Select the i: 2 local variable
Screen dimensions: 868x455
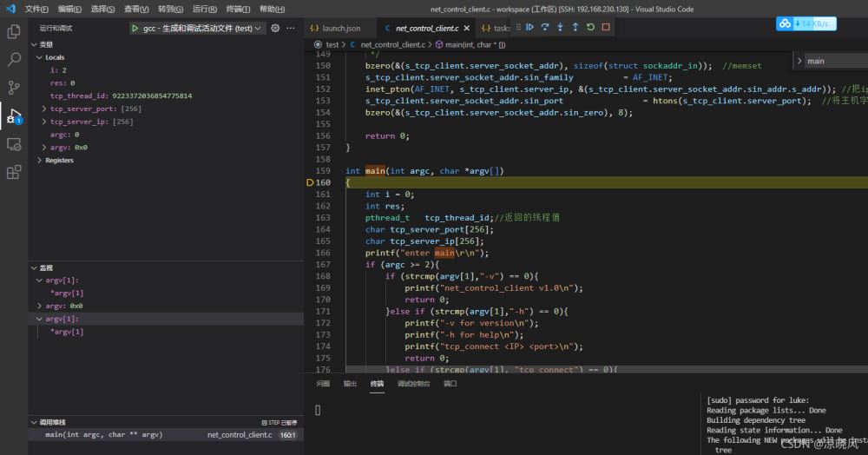166,70
